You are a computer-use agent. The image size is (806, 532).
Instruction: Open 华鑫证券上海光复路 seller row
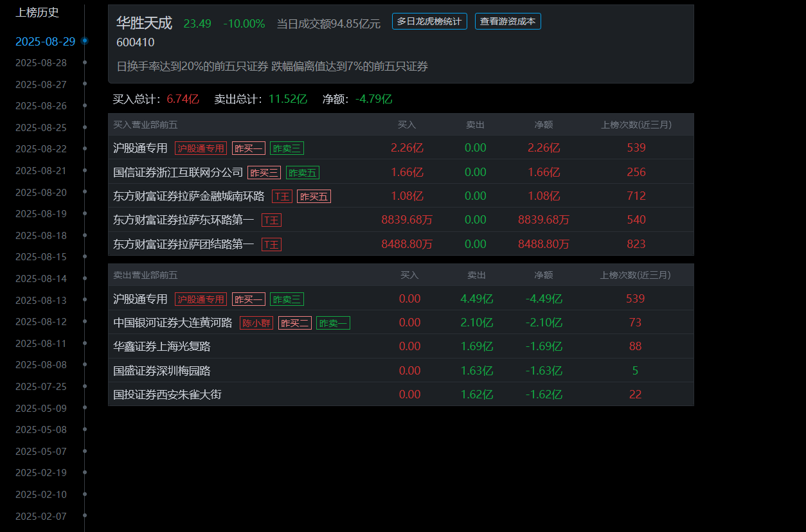point(401,346)
